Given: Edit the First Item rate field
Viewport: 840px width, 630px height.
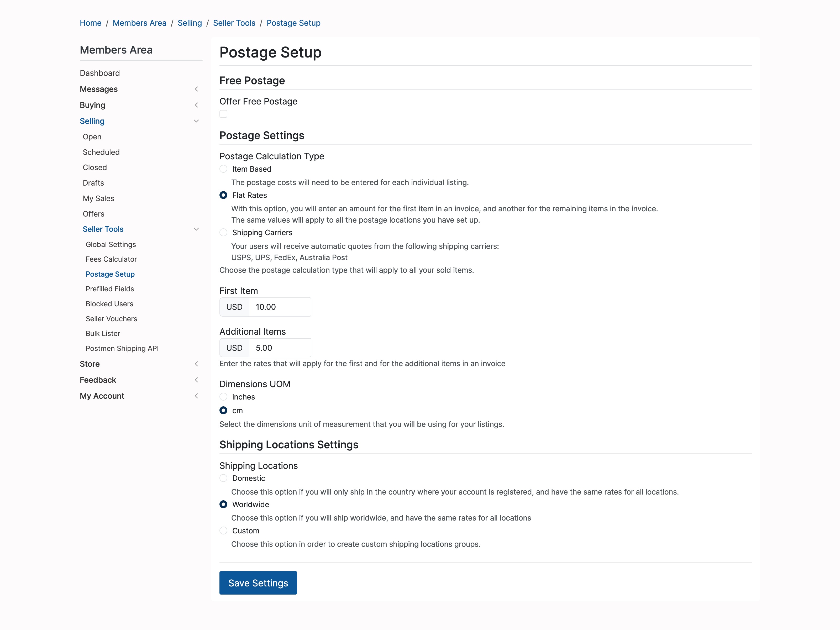Looking at the screenshot, I should pos(280,307).
